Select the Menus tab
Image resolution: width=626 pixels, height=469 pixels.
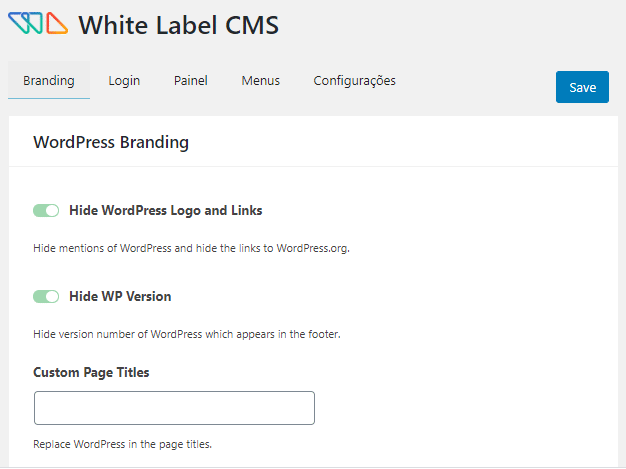[x=260, y=81]
